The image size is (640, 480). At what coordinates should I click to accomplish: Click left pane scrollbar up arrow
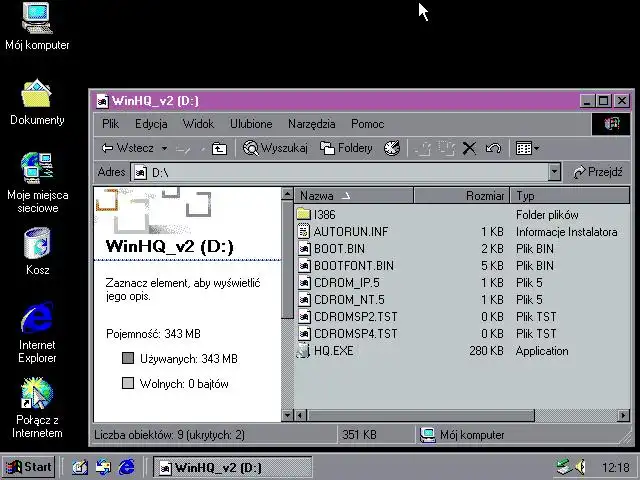(287, 194)
